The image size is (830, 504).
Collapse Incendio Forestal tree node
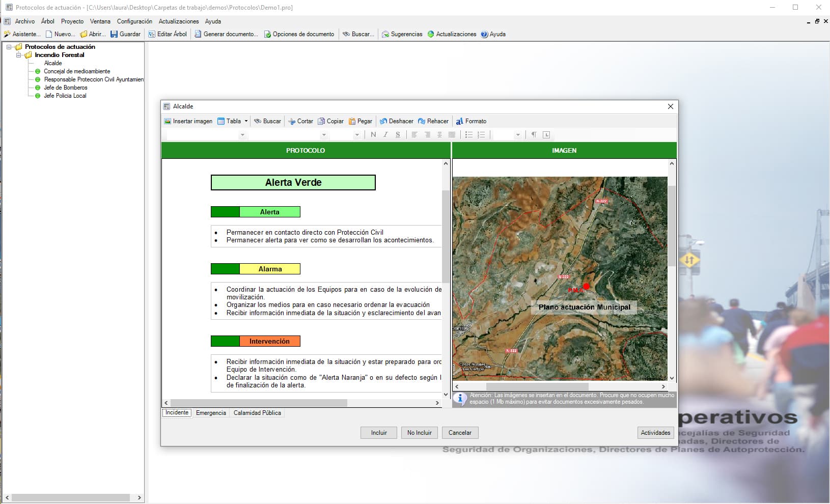(18, 55)
